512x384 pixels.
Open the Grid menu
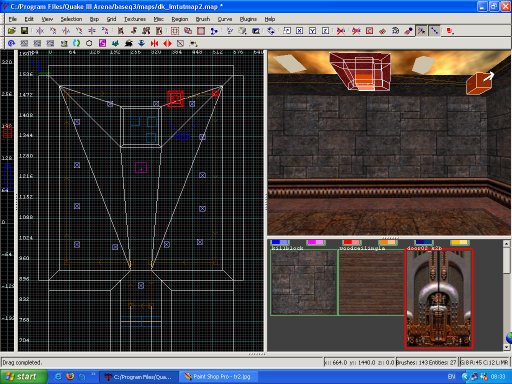[111, 19]
